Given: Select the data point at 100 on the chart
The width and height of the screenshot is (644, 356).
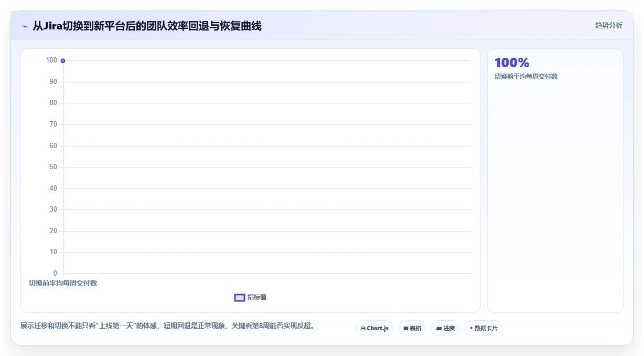Looking at the screenshot, I should [x=63, y=61].
